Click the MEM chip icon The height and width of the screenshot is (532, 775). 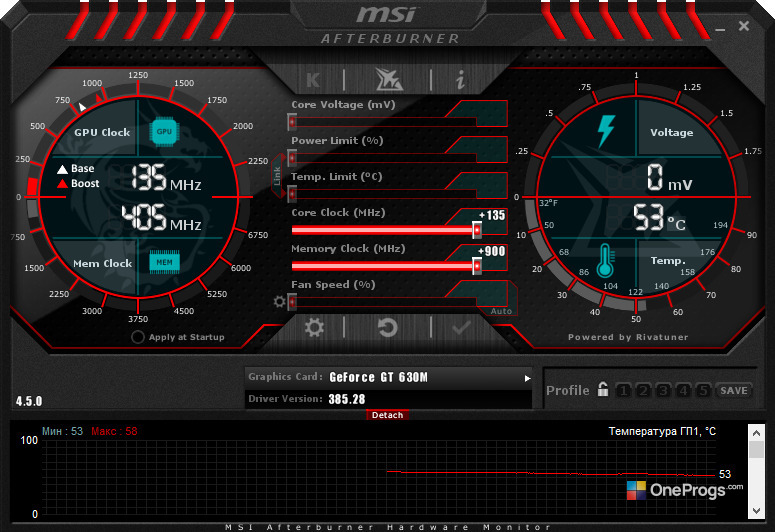point(165,262)
